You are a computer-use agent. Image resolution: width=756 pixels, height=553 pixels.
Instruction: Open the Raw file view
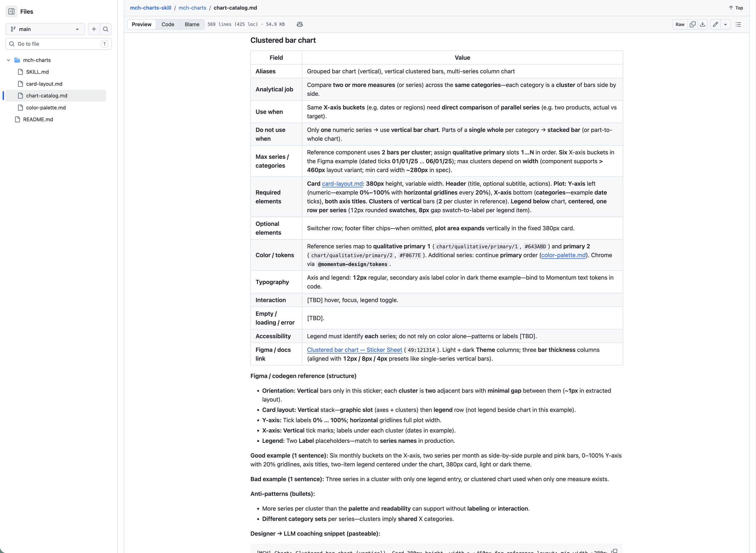pos(680,25)
